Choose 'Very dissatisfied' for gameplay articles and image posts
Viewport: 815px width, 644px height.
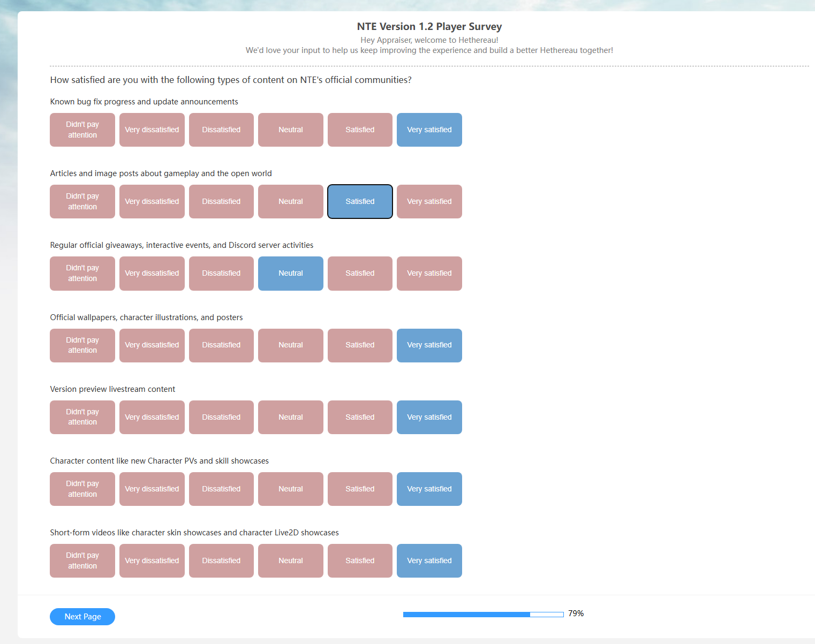152,201
